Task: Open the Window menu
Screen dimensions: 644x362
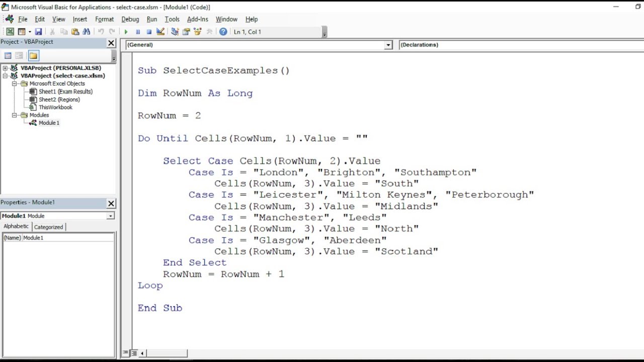Action: point(226,19)
